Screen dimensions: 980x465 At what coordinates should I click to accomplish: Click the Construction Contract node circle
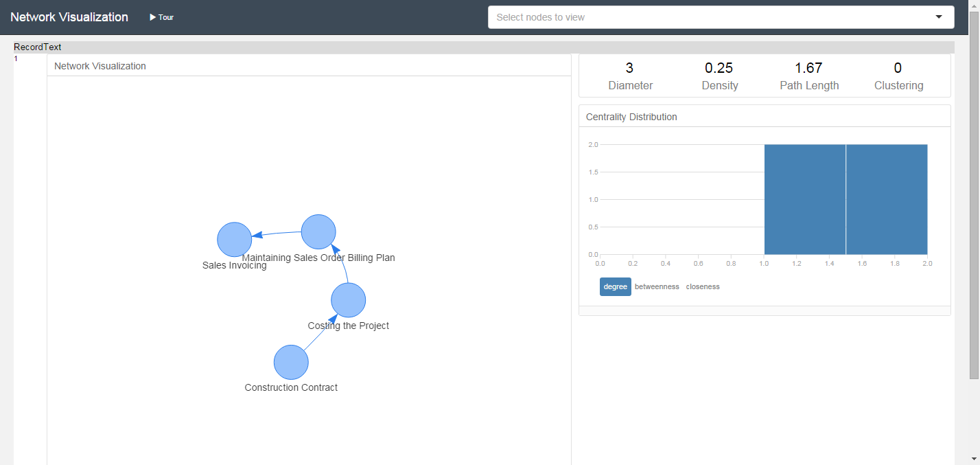click(290, 362)
